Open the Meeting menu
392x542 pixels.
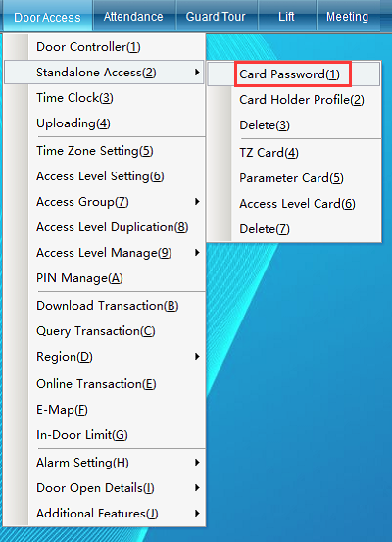coord(347,17)
